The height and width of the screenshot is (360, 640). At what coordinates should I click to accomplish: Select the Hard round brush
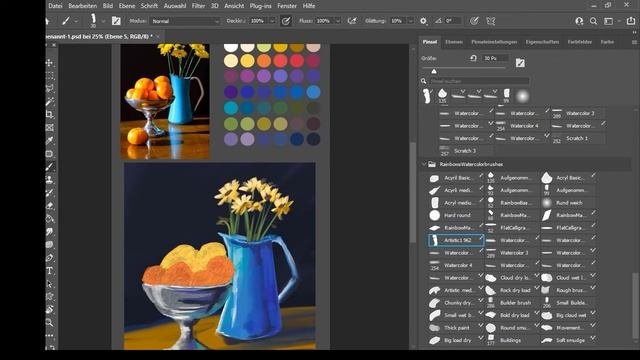(x=456, y=215)
